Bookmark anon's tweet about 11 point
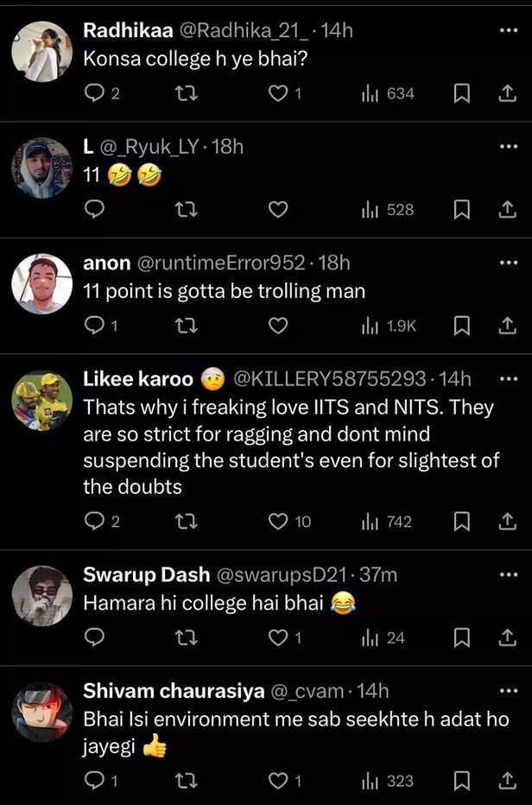Screen dimensions: 532x805 [x=462, y=325]
